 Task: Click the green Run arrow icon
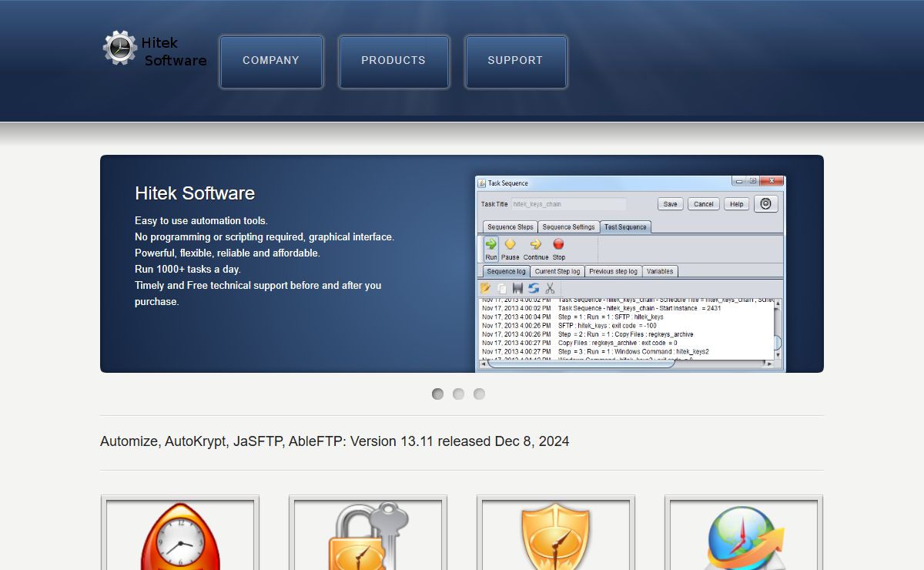tap(491, 245)
